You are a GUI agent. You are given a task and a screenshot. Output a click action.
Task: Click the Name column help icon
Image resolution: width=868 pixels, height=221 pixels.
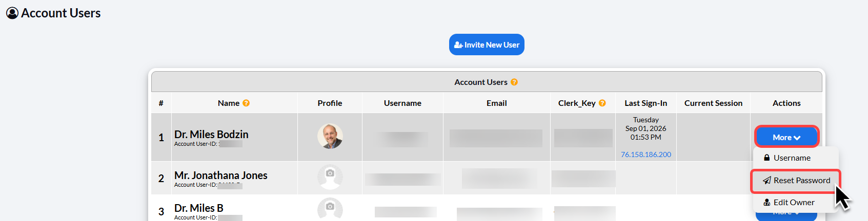pos(246,103)
